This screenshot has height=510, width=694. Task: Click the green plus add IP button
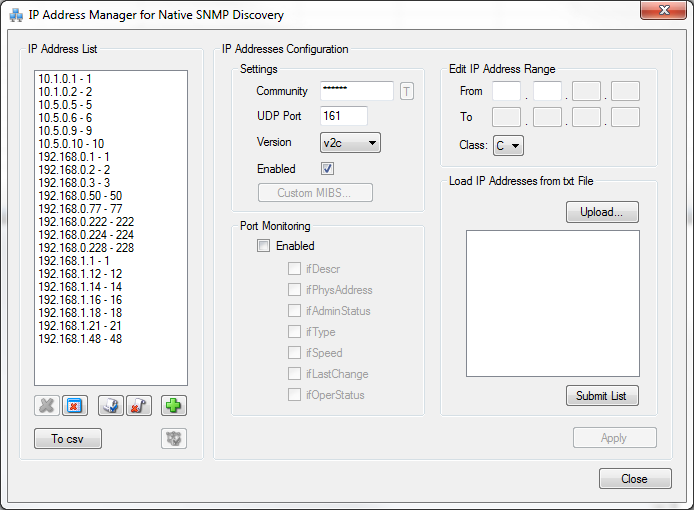click(x=175, y=406)
